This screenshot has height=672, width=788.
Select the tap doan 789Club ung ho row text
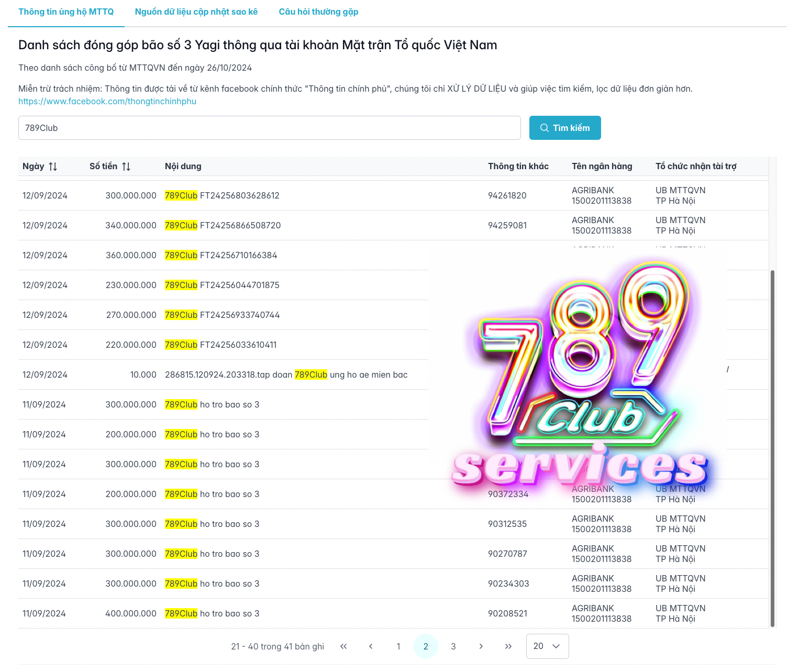tap(286, 374)
